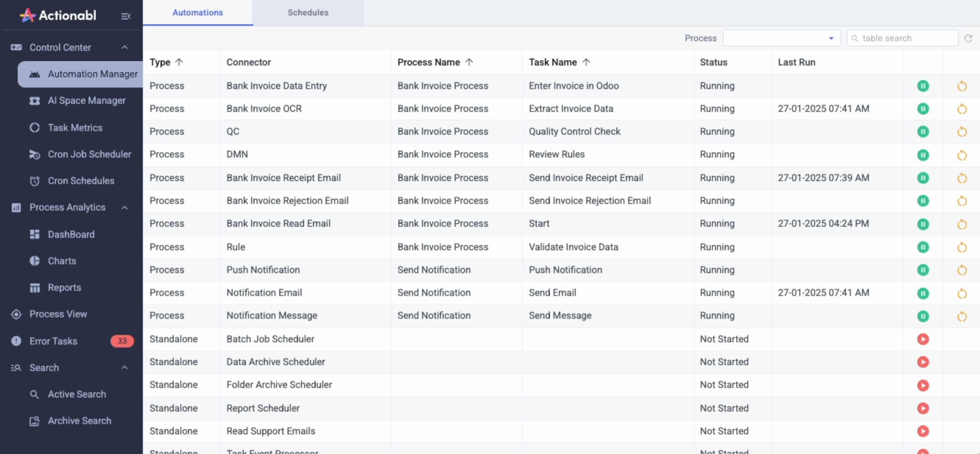Open AI Space Manager page
Screen dimensions: 980x454
pyautogui.click(x=86, y=101)
